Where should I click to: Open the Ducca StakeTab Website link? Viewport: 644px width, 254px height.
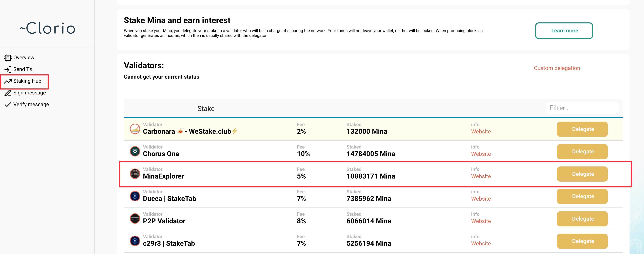coord(481,199)
